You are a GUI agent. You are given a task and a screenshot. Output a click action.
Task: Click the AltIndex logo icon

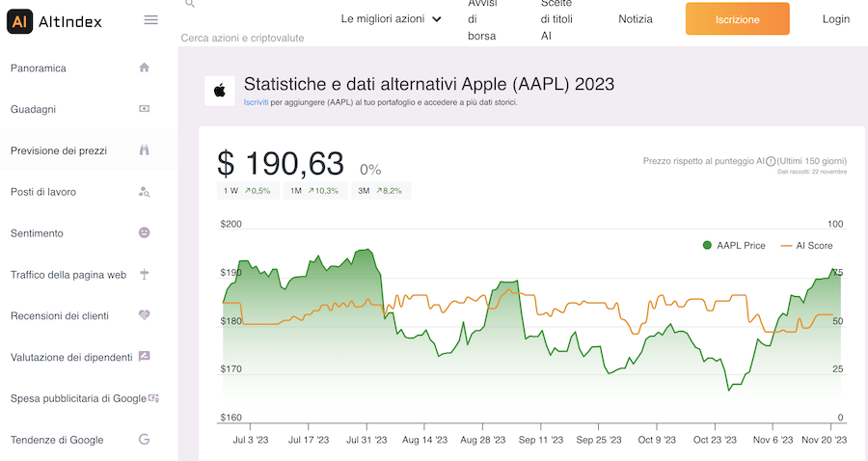[x=19, y=21]
